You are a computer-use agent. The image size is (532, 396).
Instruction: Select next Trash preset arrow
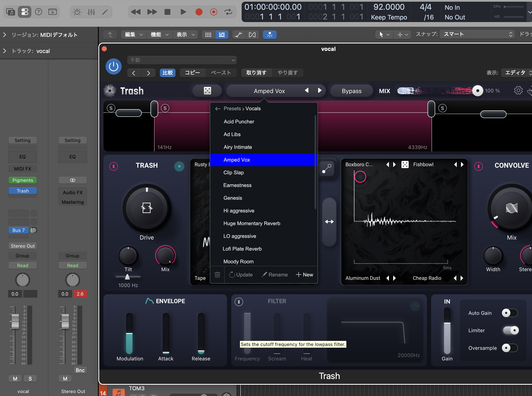(320, 91)
